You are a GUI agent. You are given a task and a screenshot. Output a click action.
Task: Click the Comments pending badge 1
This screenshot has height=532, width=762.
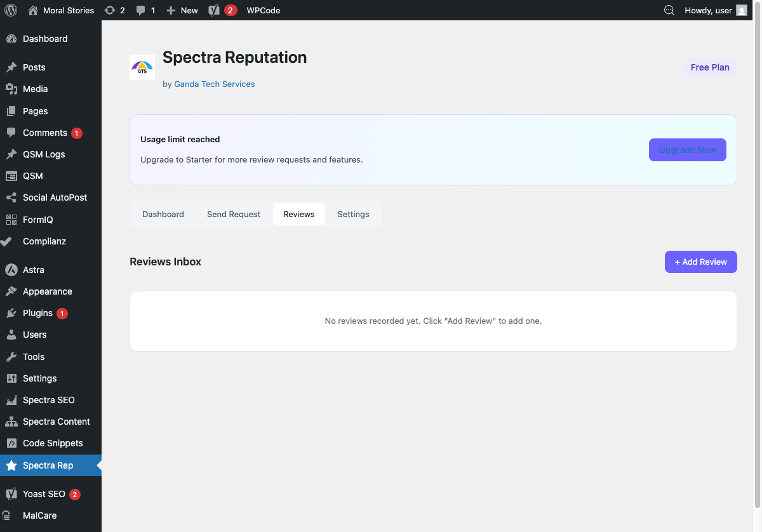76,133
